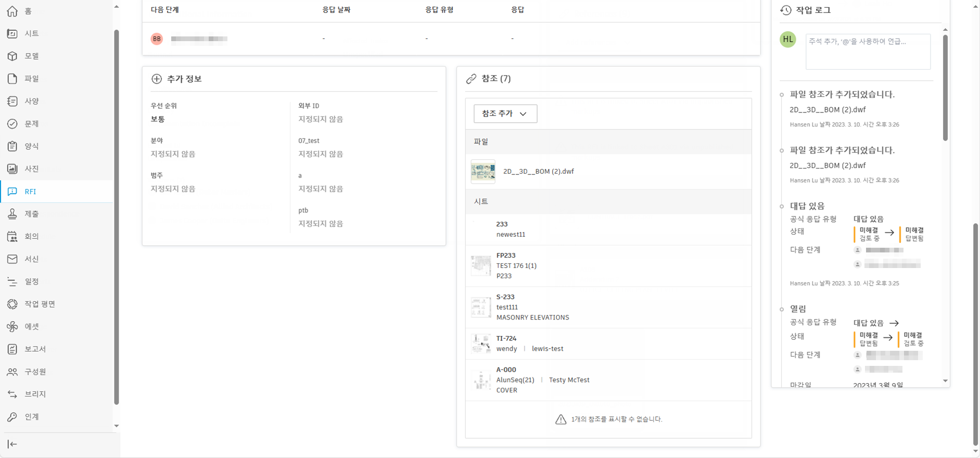Image resolution: width=980 pixels, height=458 pixels.
Task: Click the warning triangle icon
Action: pyautogui.click(x=561, y=419)
